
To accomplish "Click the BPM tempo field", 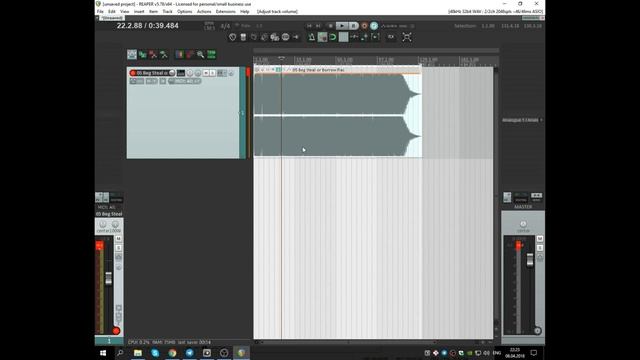I will coord(209,26).
